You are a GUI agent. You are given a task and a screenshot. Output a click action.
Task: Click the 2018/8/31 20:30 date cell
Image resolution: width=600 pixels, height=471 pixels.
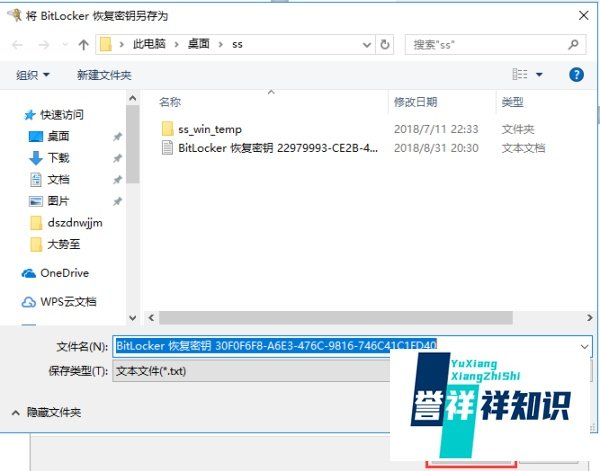(436, 148)
